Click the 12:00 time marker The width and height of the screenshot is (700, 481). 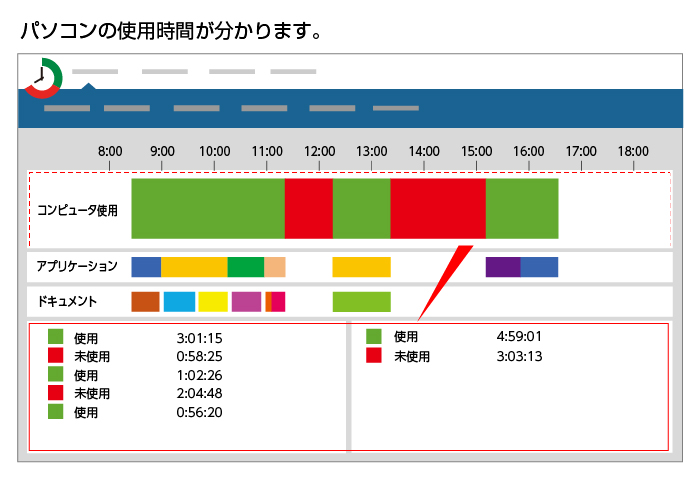tap(319, 151)
